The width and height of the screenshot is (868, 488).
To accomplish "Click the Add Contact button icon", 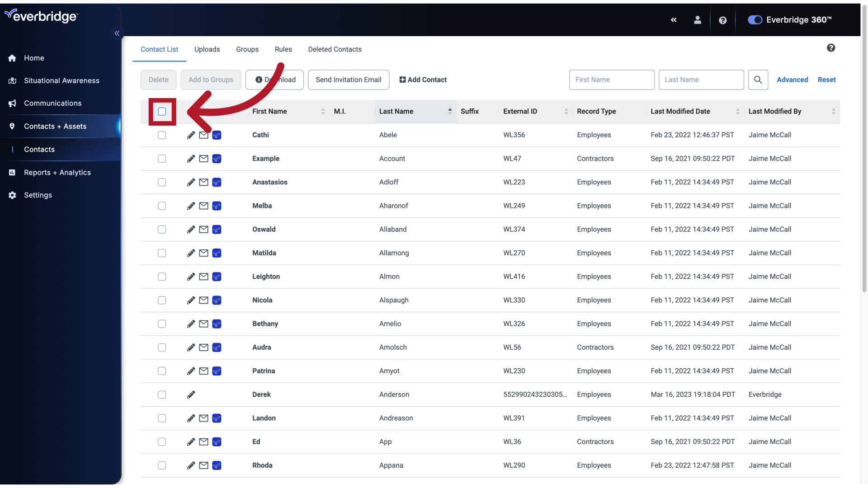I will tap(402, 79).
